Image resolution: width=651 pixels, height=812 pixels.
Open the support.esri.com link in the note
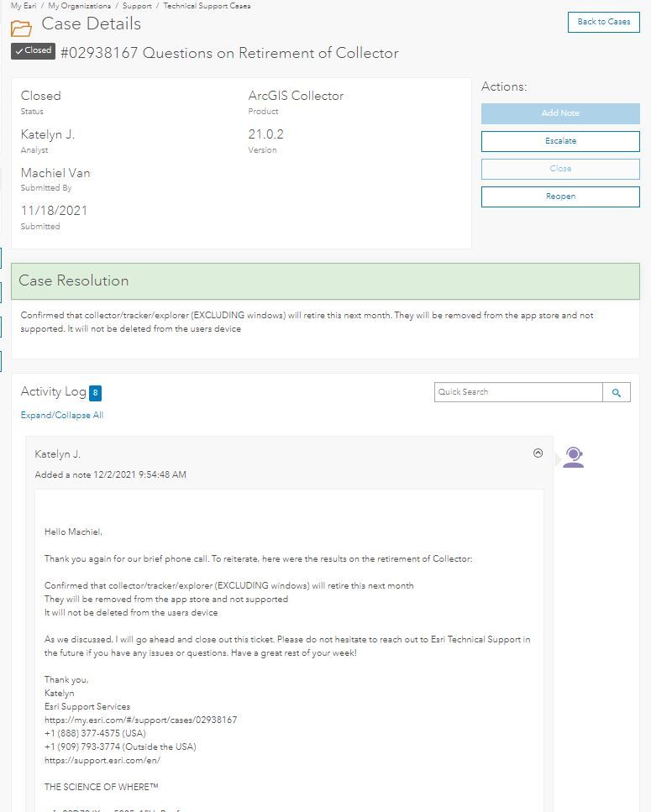click(x=102, y=760)
